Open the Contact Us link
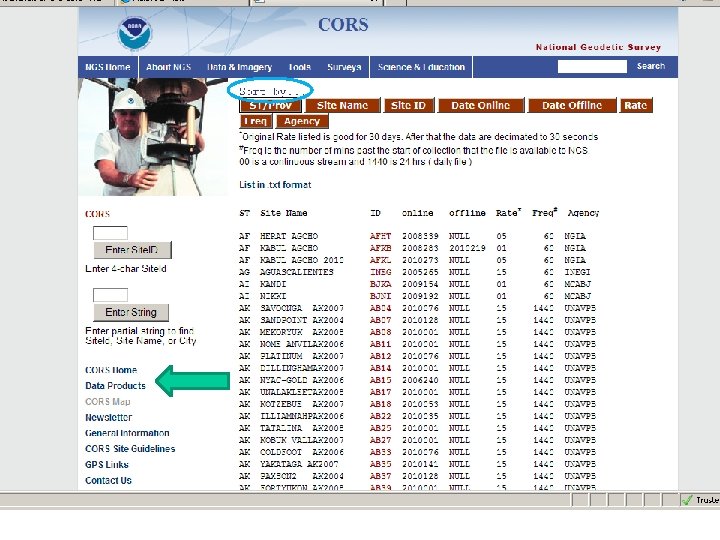 click(108, 480)
